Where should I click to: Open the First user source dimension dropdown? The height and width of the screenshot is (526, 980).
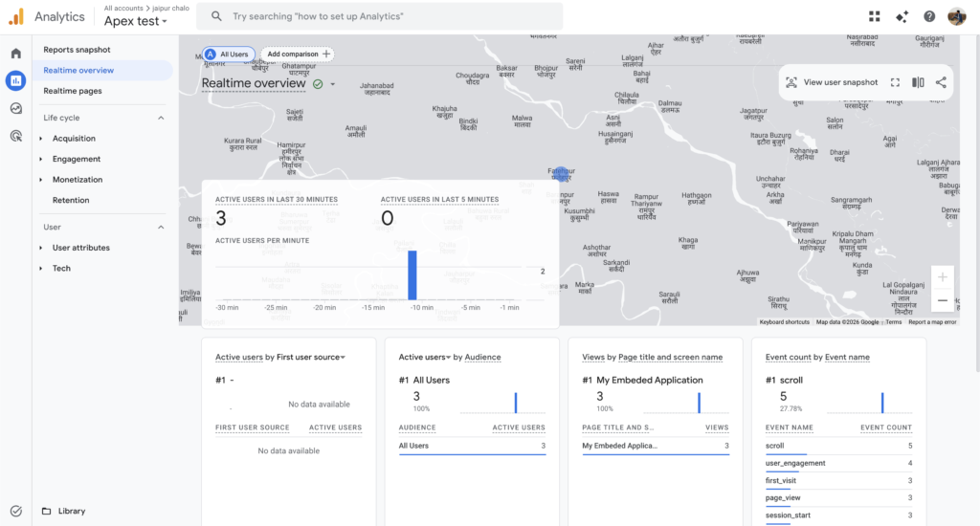pyautogui.click(x=311, y=358)
